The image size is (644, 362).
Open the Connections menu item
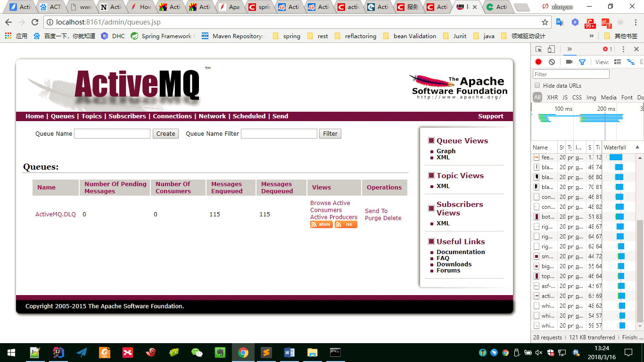coord(172,116)
